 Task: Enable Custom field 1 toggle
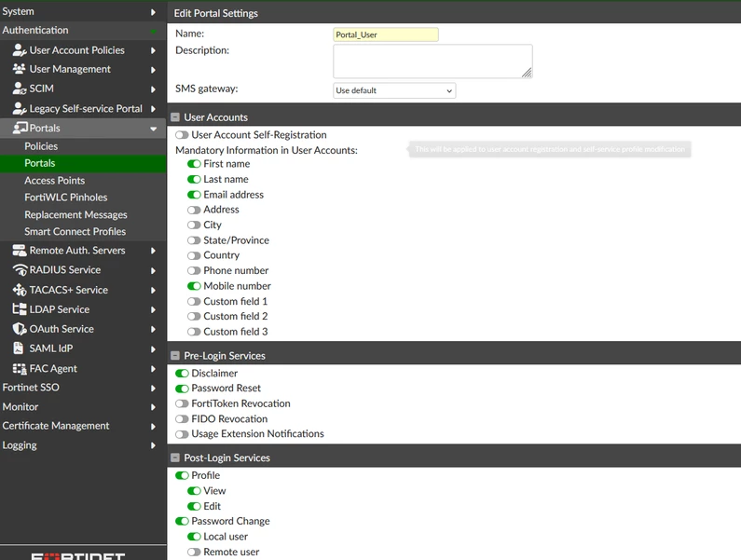(194, 302)
